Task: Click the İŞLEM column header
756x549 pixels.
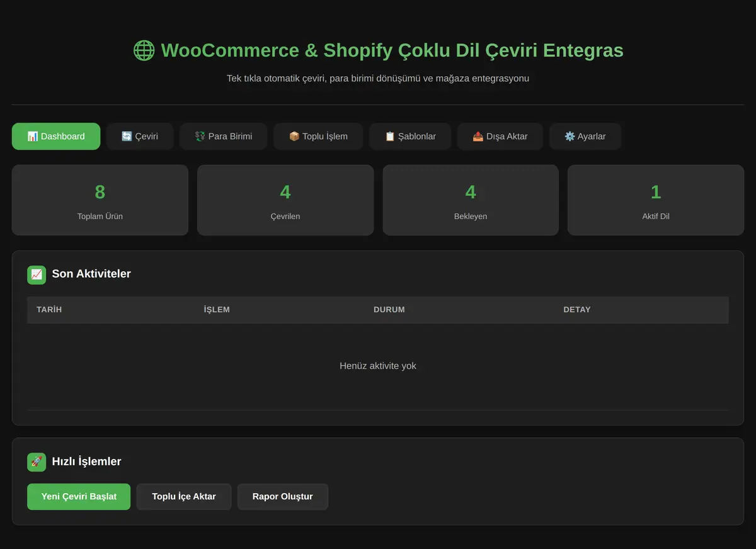Action: point(217,310)
